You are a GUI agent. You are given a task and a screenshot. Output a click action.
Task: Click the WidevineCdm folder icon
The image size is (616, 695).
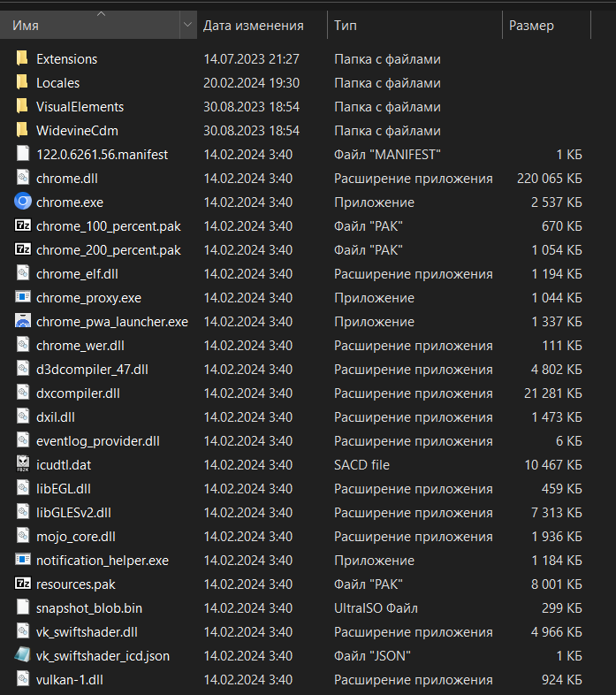[x=22, y=130]
